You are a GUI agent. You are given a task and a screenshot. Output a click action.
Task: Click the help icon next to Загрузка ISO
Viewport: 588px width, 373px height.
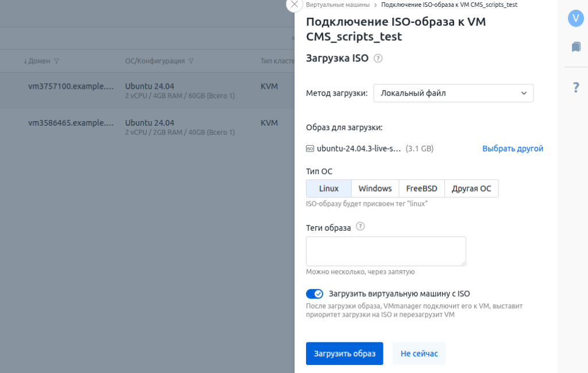pyautogui.click(x=378, y=58)
